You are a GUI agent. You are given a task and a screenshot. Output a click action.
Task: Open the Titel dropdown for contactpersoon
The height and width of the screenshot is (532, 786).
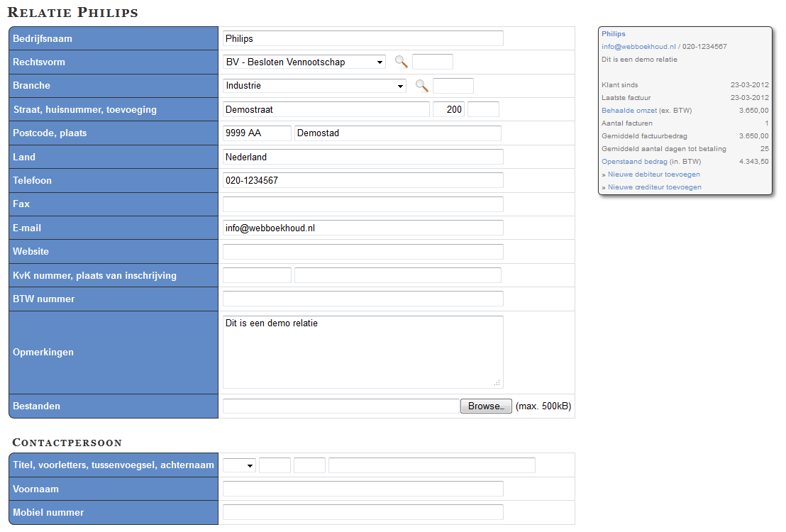[x=239, y=465]
